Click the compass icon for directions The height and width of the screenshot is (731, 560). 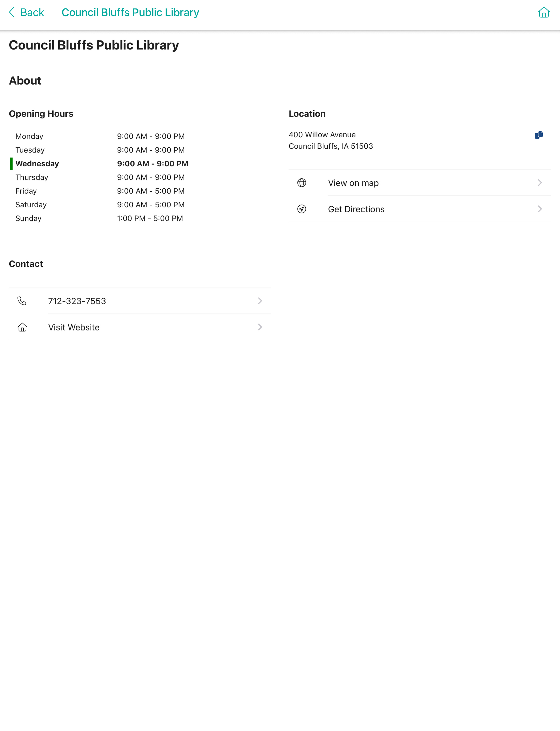[x=302, y=209]
